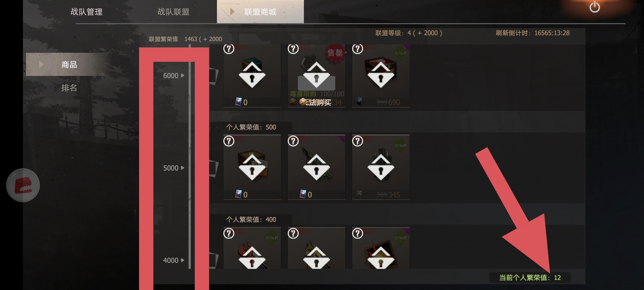Tap lock icon on the rifle item priced 0
Screen dimensions: 644x290
(x=317, y=167)
